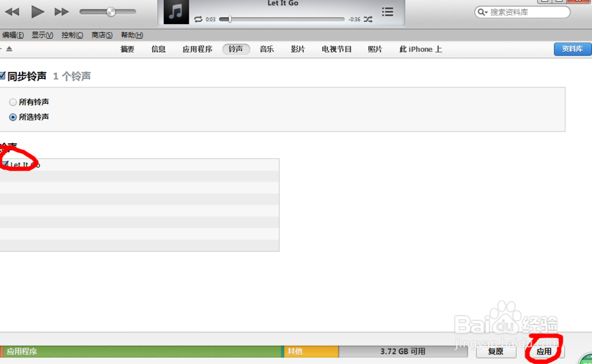The image size is (592, 364).
Task: Switch to the 应用程序 tab
Action: point(197,49)
